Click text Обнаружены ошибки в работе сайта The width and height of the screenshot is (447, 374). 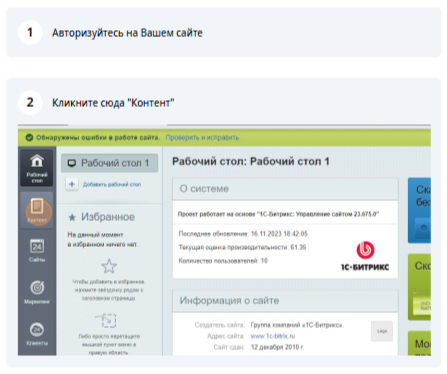[x=98, y=138]
